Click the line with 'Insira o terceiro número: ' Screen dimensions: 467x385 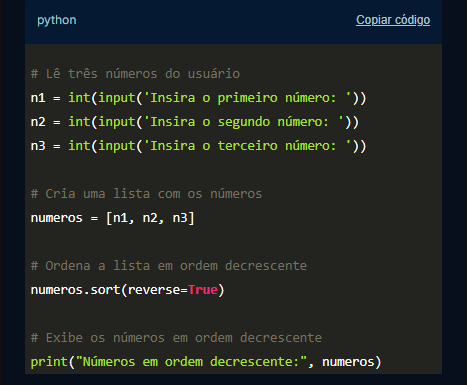(199, 146)
